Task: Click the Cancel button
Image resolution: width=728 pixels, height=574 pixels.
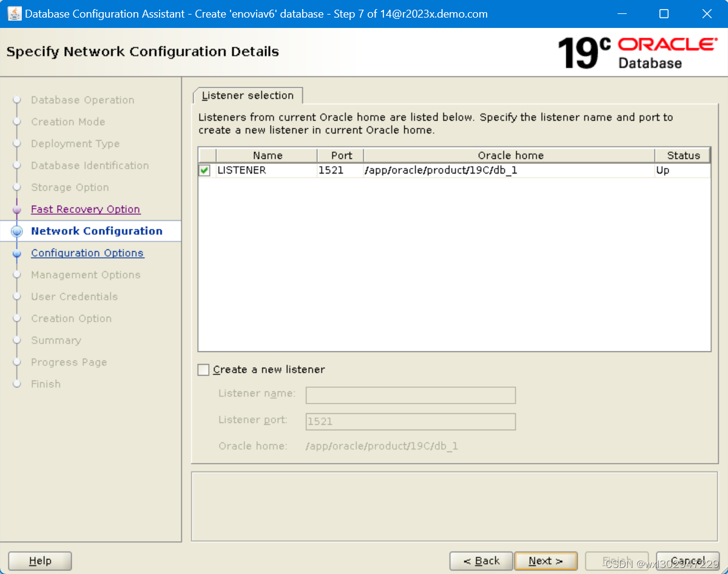Action: [688, 561]
